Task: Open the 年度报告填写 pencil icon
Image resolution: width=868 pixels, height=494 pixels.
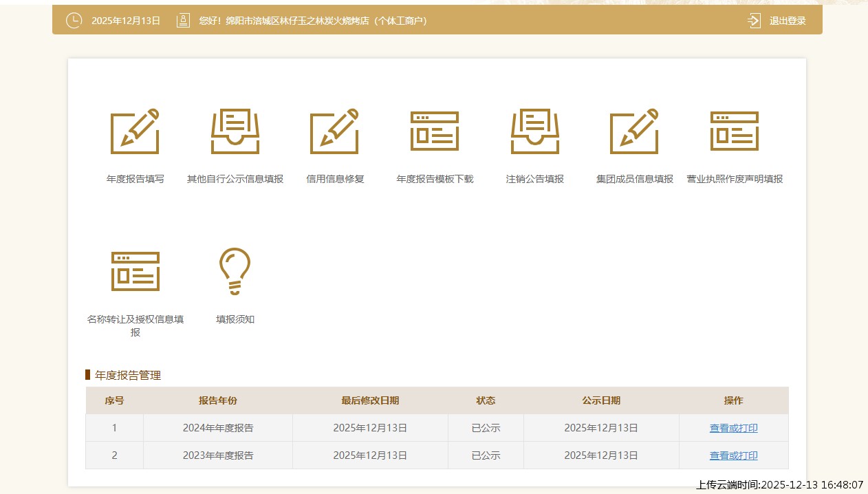Action: (135, 131)
